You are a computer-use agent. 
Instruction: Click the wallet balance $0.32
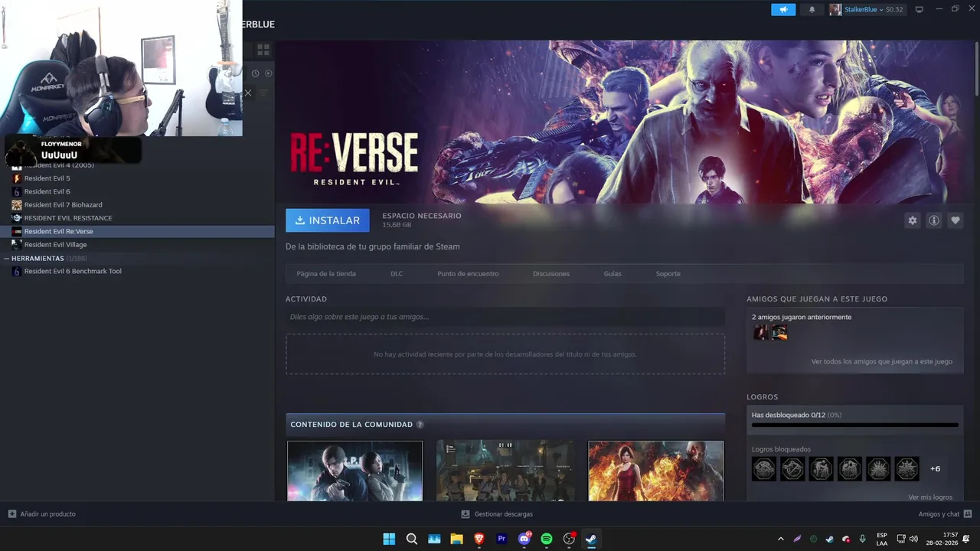coord(894,9)
